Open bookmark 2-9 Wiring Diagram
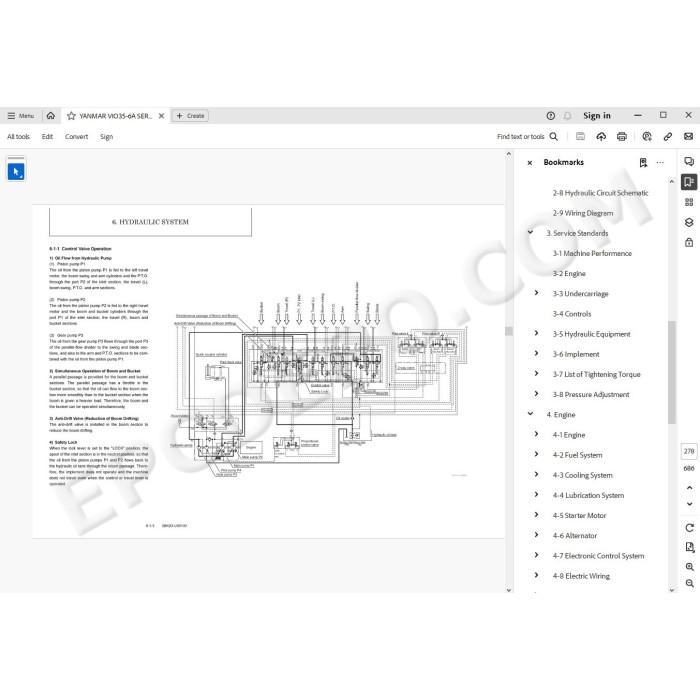700x700 pixels. pos(583,213)
